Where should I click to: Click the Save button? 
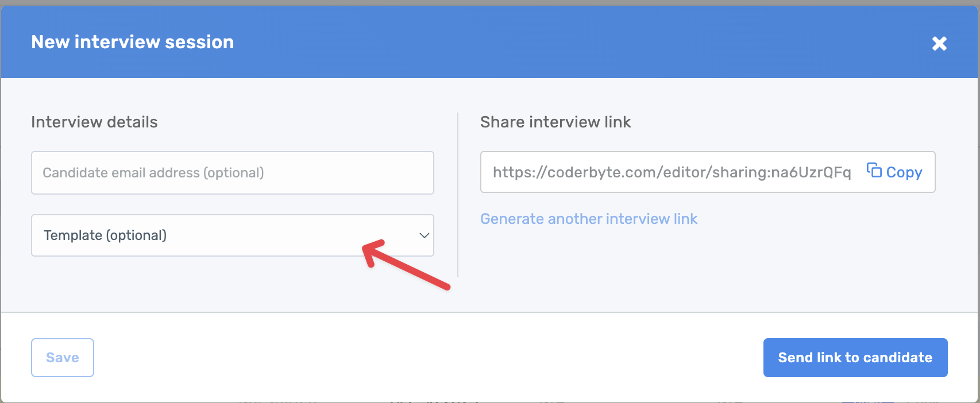click(x=62, y=357)
